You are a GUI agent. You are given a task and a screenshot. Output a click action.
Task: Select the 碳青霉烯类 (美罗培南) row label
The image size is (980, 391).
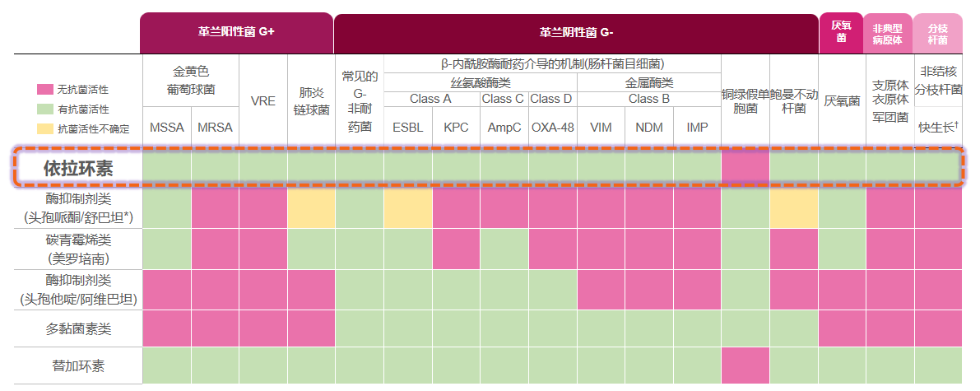click(78, 249)
